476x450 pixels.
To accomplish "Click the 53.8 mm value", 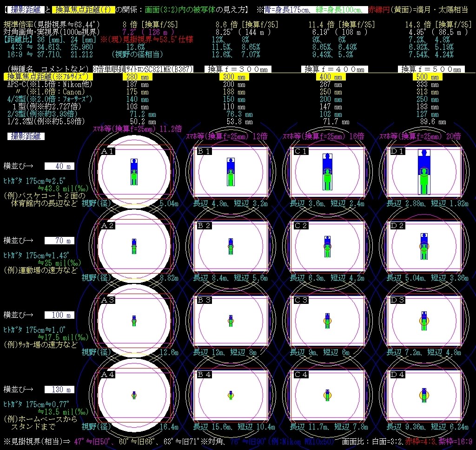I will [x=239, y=121].
